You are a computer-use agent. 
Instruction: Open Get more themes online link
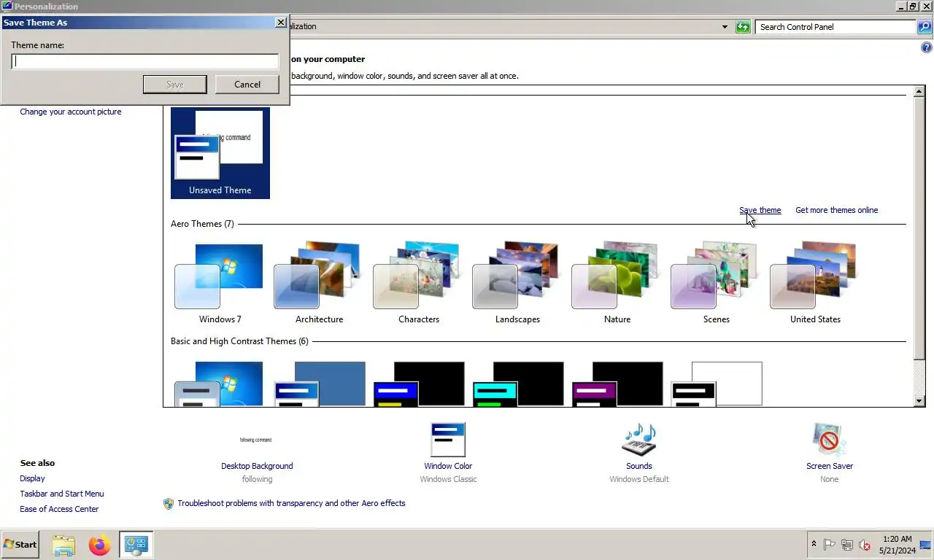coord(836,210)
